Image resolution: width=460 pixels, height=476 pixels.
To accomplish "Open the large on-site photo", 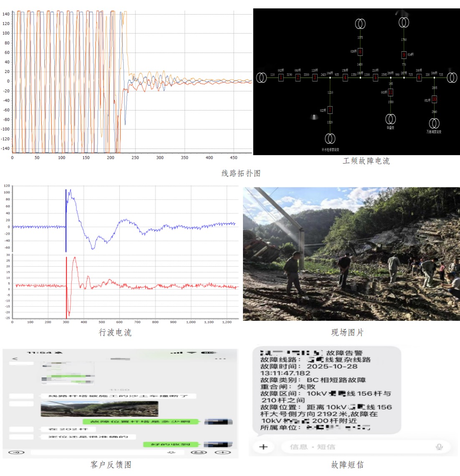I will pos(351,254).
